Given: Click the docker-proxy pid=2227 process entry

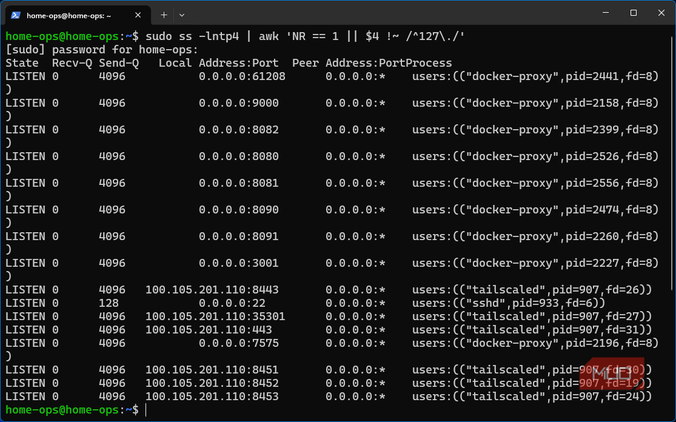Looking at the screenshot, I should [x=535, y=263].
